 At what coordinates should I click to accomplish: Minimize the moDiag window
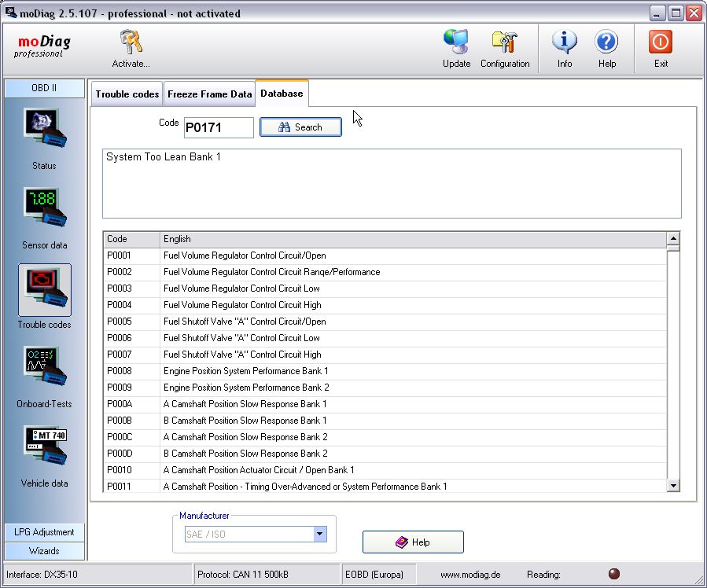[x=657, y=13]
